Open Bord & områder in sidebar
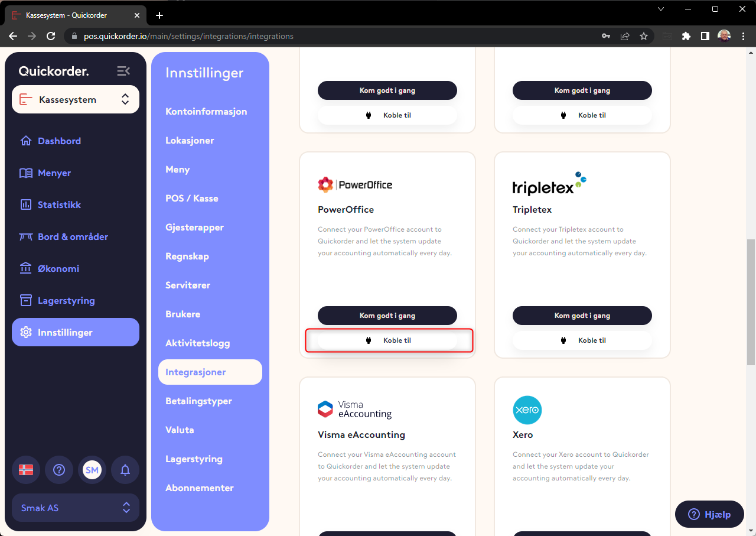Viewport: 756px width, 536px height. [x=76, y=236]
